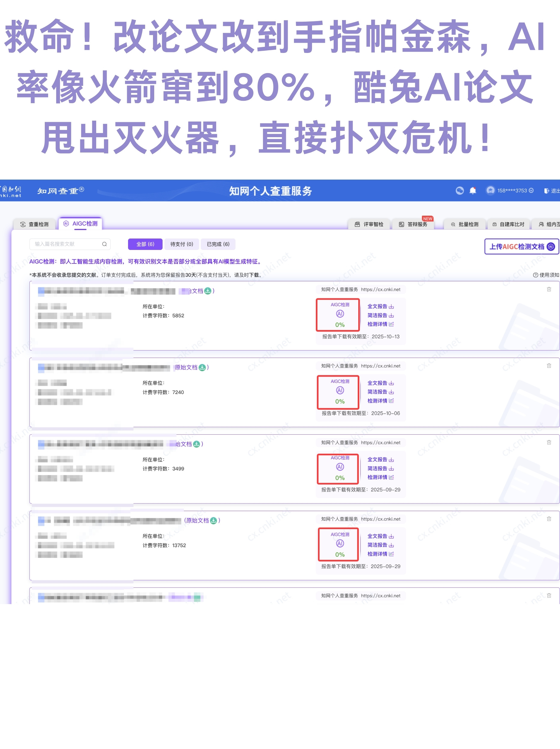Download 全文报告 expiring 2025-10-06
The height and width of the screenshot is (749, 560).
[381, 383]
